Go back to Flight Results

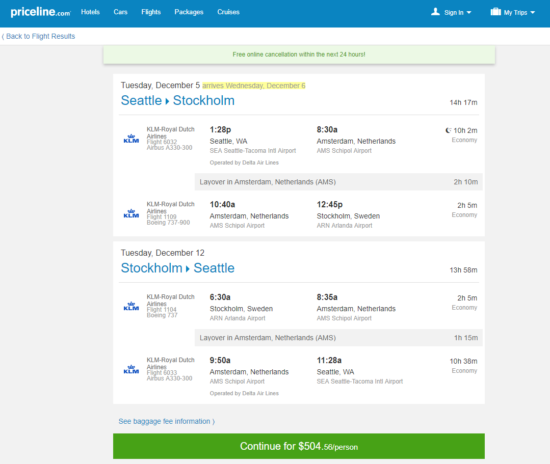(x=39, y=36)
